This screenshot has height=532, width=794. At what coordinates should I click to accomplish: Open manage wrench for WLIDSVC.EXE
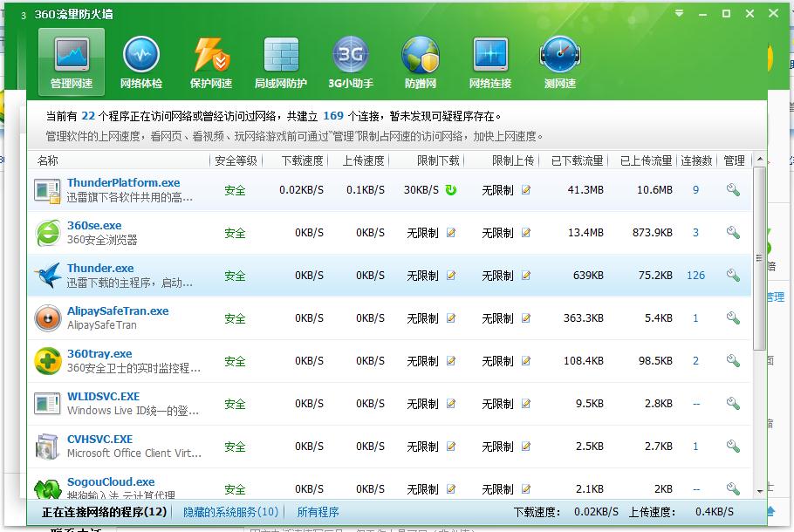(733, 404)
